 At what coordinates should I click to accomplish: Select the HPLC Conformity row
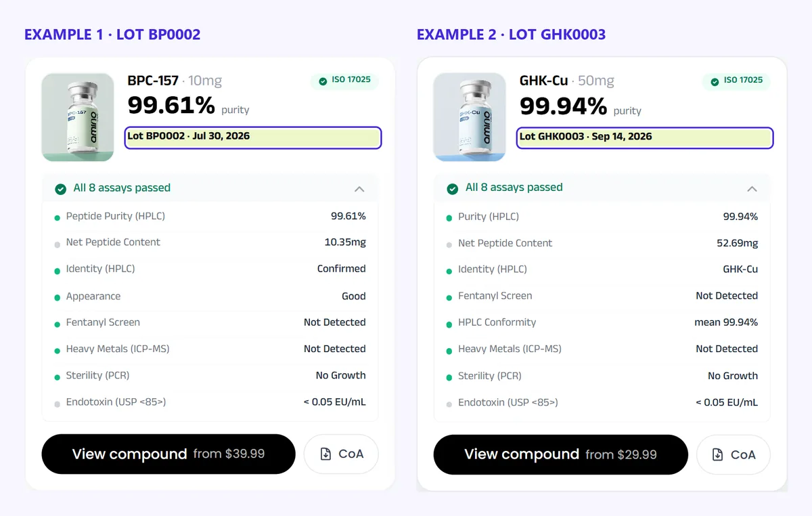(602, 323)
